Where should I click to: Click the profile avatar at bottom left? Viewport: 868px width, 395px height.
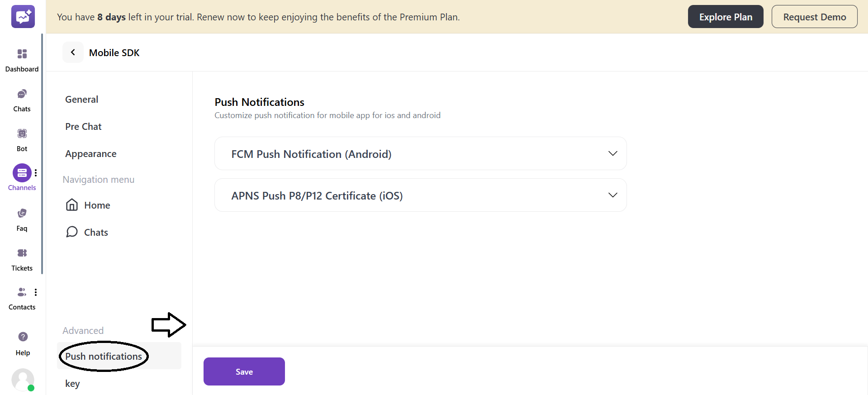pos(23,380)
